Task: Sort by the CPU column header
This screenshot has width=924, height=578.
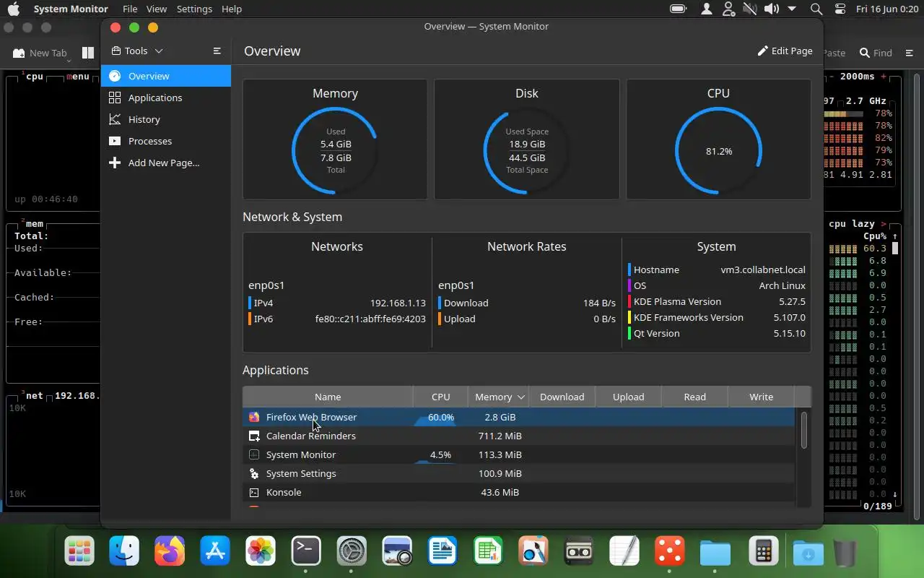Action: coord(440,397)
